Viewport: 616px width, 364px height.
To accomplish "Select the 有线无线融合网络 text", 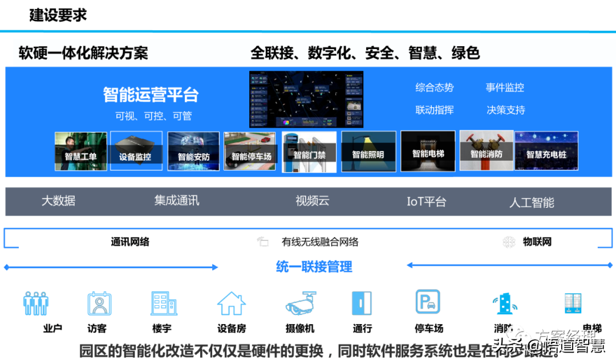I will (x=320, y=242).
